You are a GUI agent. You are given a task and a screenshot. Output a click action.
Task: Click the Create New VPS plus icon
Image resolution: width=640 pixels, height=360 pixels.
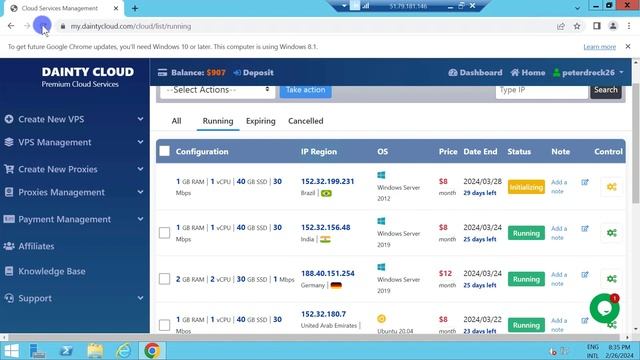pyautogui.click(x=9, y=119)
